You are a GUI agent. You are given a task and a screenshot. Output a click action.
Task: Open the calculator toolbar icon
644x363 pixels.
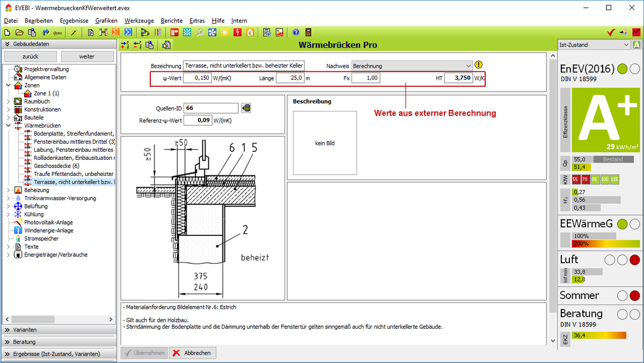309,32
